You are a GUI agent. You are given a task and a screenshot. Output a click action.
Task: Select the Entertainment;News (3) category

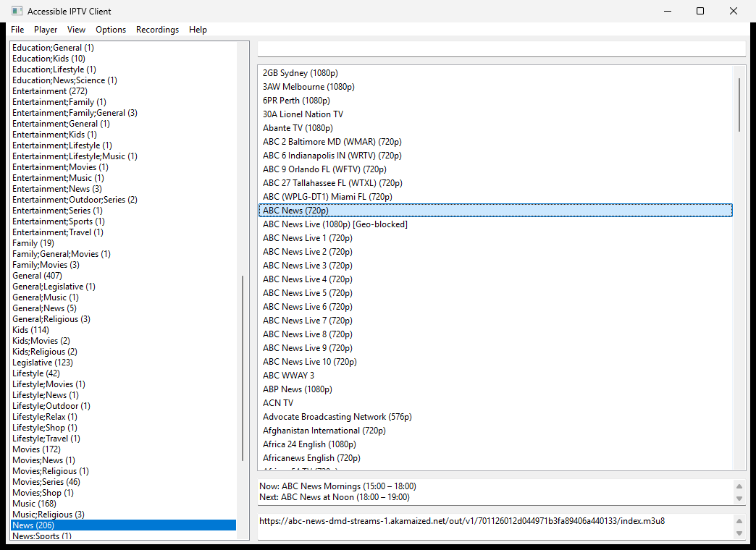coord(123,189)
